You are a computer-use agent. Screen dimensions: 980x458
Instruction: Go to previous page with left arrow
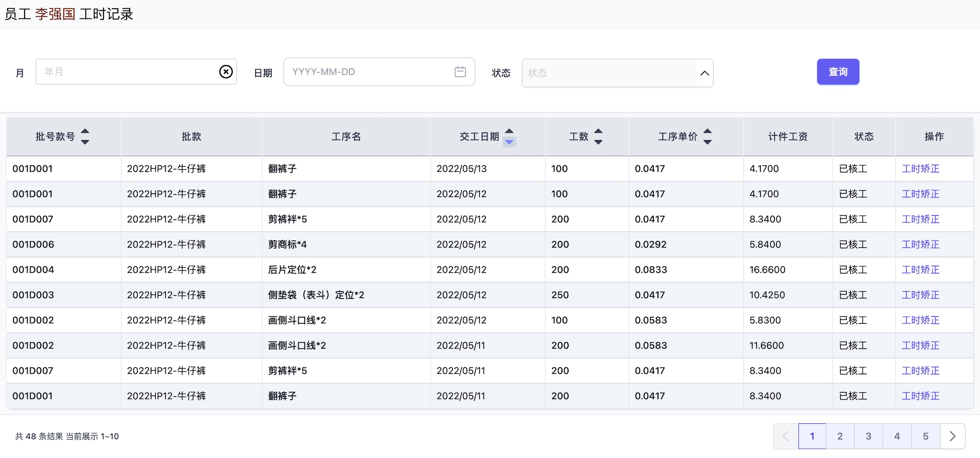click(x=786, y=436)
